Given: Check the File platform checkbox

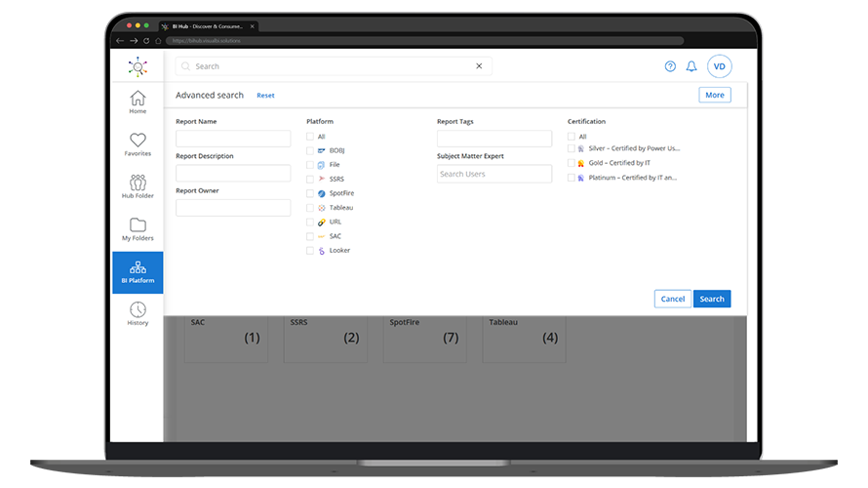Looking at the screenshot, I should coord(310,165).
